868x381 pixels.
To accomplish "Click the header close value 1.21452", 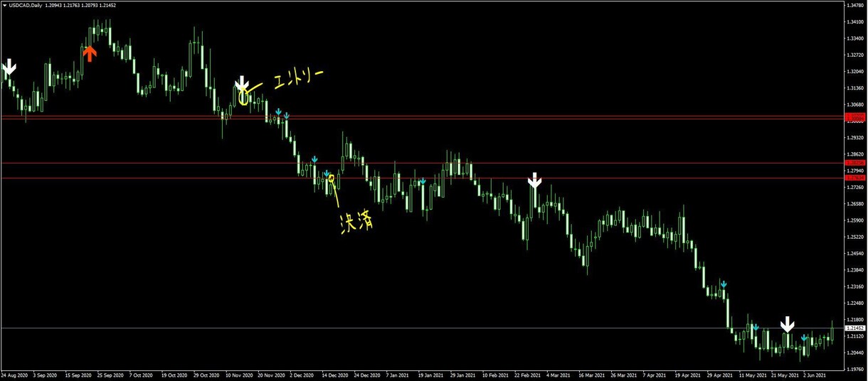I will (107, 5).
